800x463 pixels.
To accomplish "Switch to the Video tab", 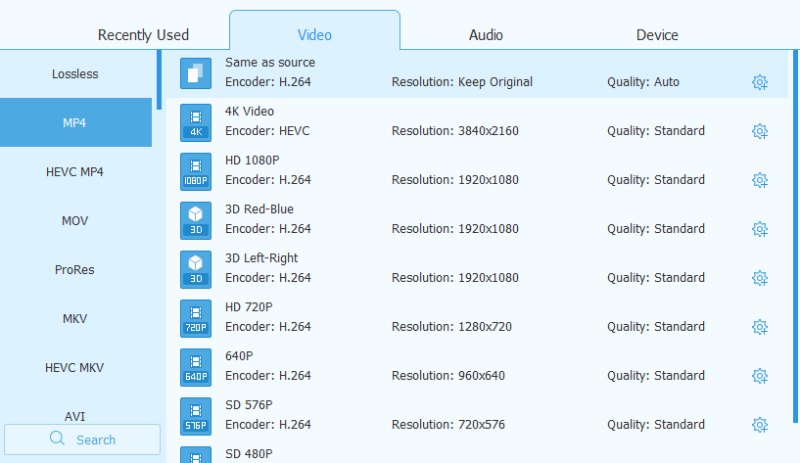I will (x=315, y=31).
